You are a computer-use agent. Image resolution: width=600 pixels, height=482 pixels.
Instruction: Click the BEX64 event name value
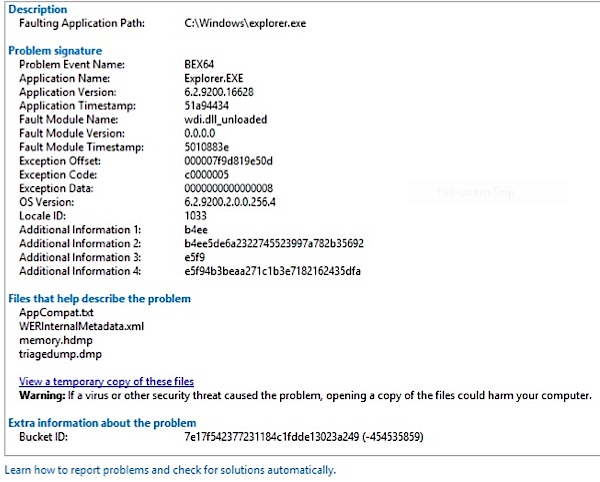(199, 64)
